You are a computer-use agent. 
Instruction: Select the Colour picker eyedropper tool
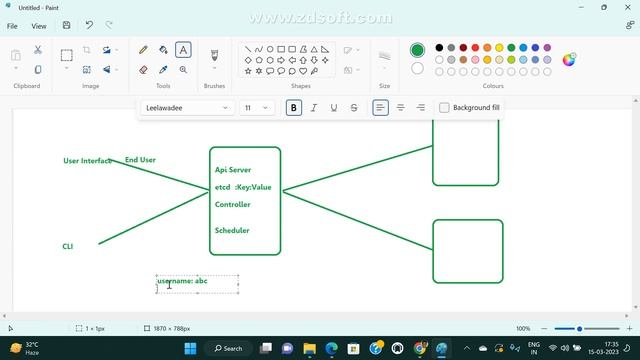pos(163,70)
